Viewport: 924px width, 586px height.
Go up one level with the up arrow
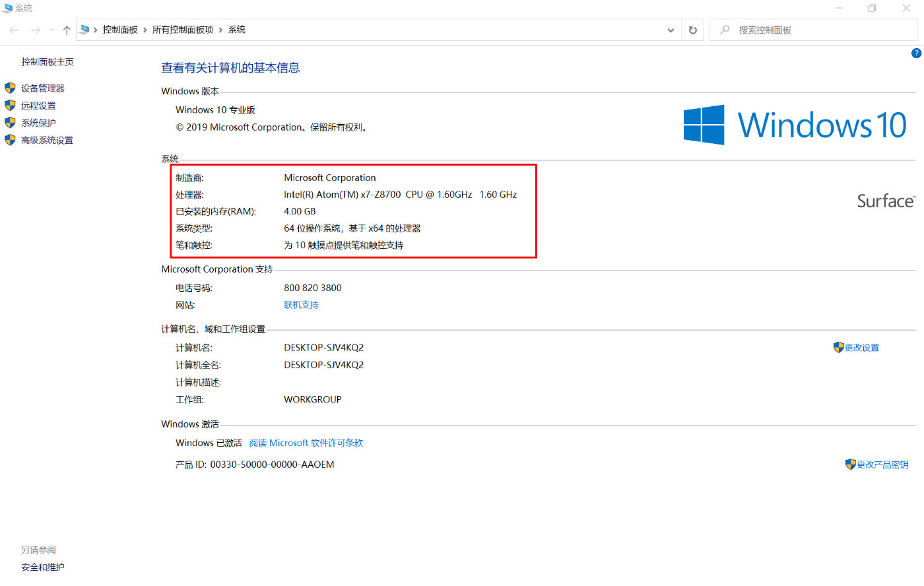tap(67, 30)
